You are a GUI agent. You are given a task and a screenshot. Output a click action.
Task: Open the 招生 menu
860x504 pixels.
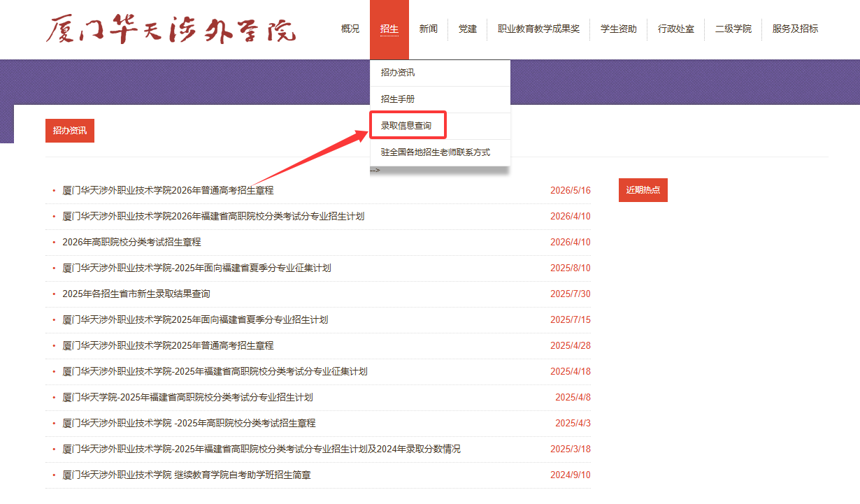pyautogui.click(x=389, y=29)
